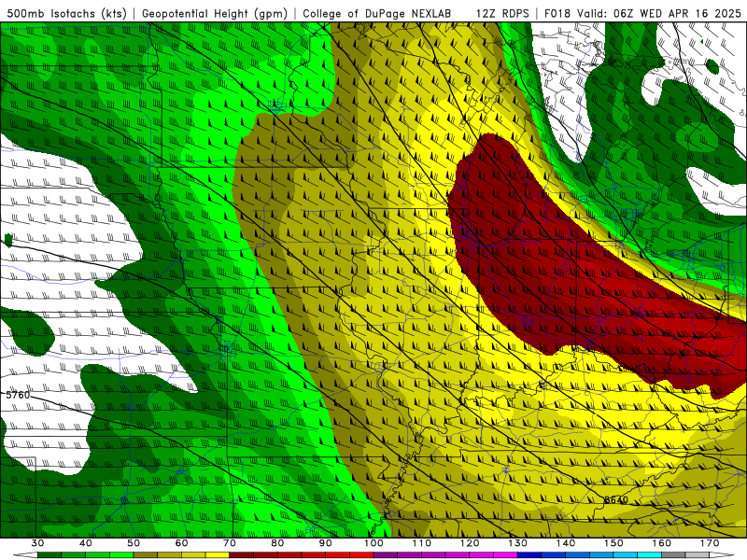The width and height of the screenshot is (747, 560).
Task: Click the 90 value on the color scale
Action: pyautogui.click(x=325, y=543)
